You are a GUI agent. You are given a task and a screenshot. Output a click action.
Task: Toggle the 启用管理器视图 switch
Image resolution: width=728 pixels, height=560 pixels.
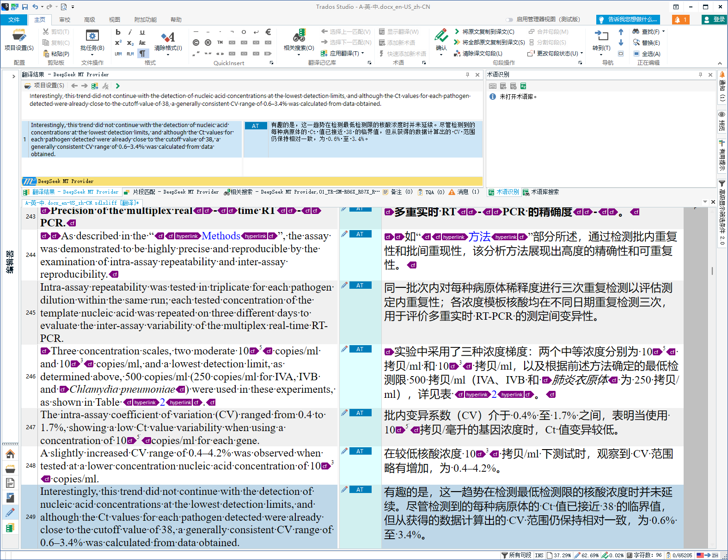click(509, 19)
